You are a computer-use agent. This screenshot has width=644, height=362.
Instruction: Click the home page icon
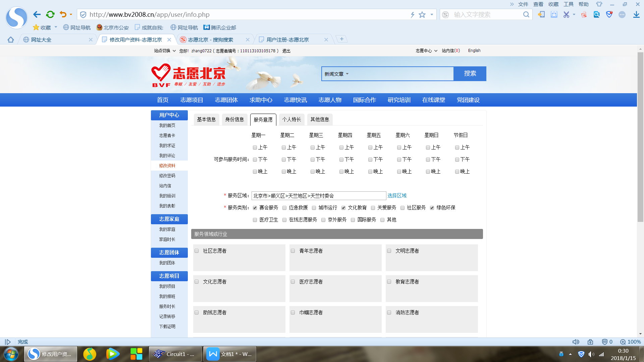click(11, 40)
